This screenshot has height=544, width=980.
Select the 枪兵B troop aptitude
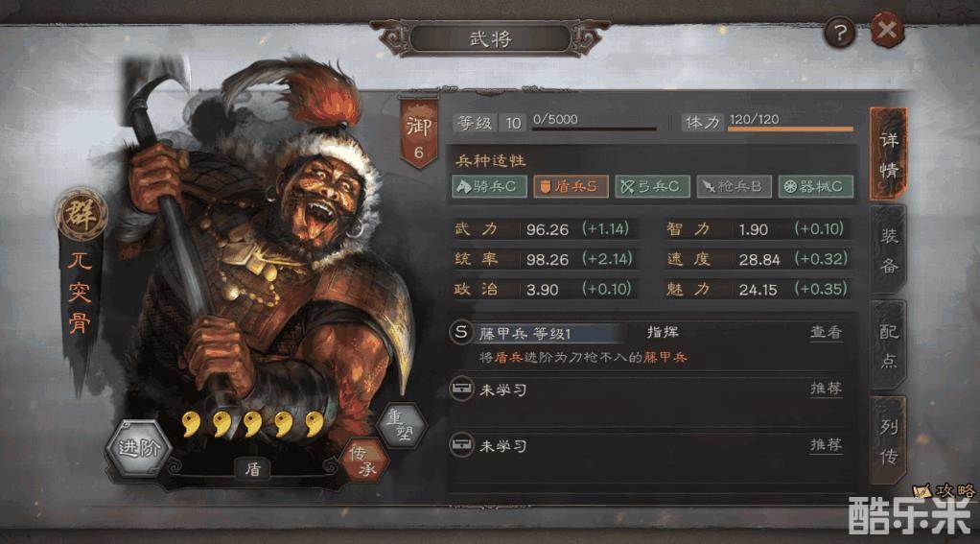coord(735,186)
